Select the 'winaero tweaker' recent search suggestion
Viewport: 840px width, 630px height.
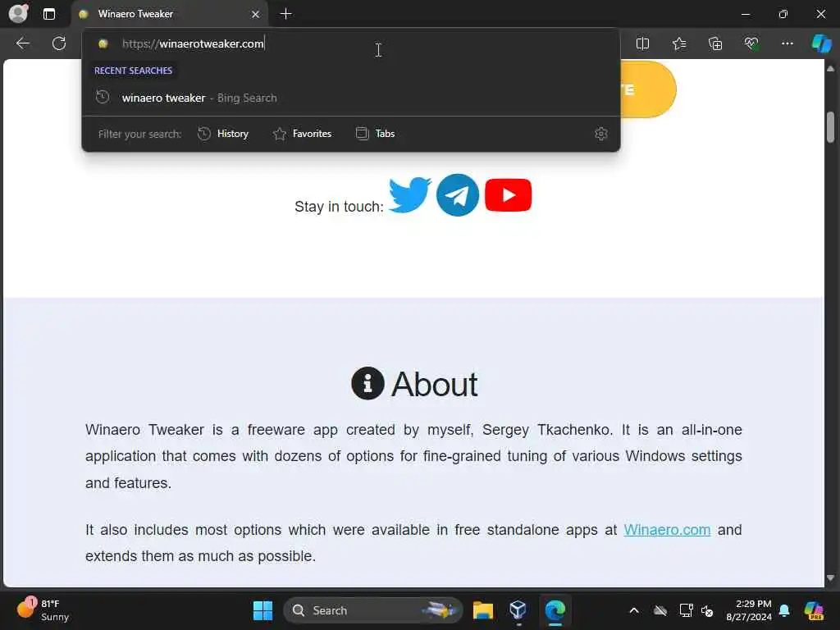pos(351,98)
